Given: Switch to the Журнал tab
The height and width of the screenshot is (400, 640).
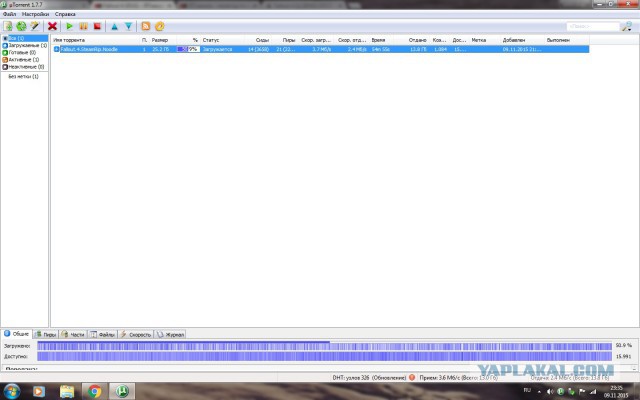Looking at the screenshot, I should coord(170,334).
